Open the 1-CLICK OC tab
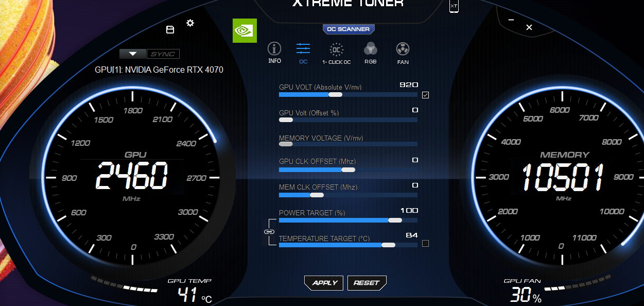644x306 pixels. pos(336,54)
